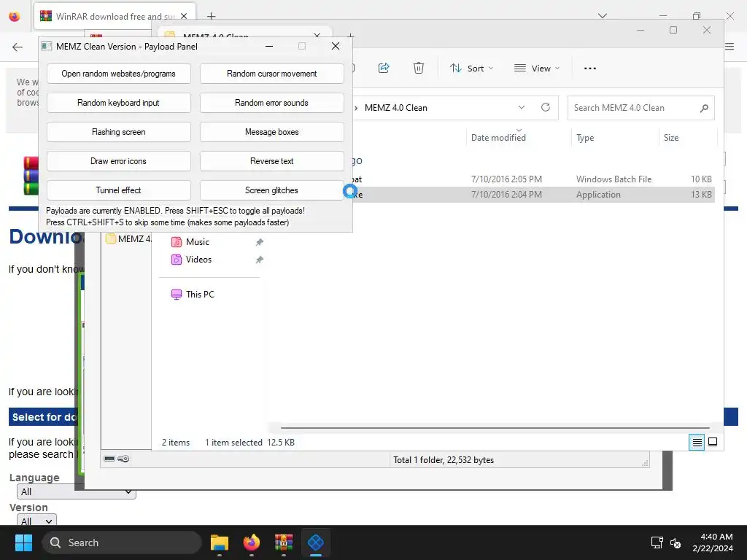Viewport: 747px width, 560px height.
Task: Enable the Screen glitches payload
Action: coord(271,190)
